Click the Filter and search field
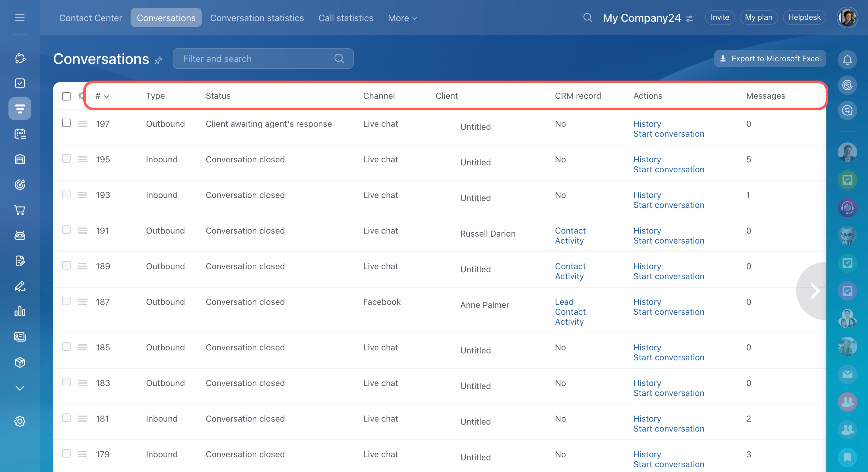Image resolution: width=868 pixels, height=472 pixels. [x=256, y=59]
